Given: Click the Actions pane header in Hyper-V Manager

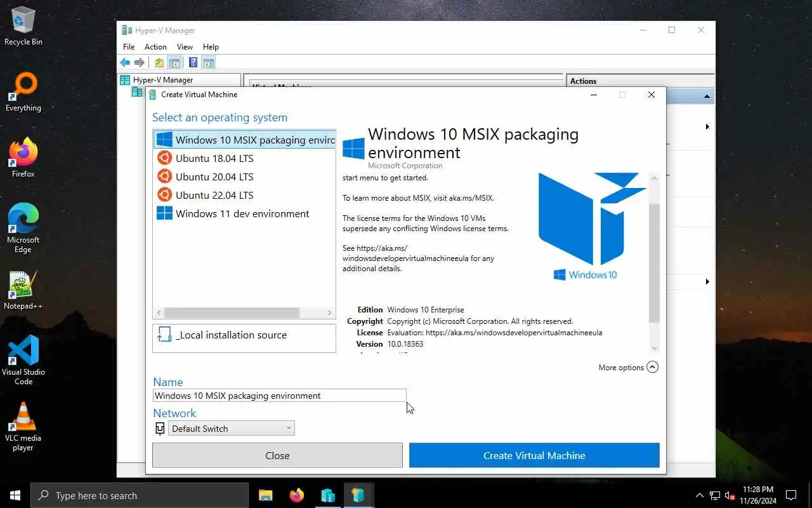Looking at the screenshot, I should (639, 81).
